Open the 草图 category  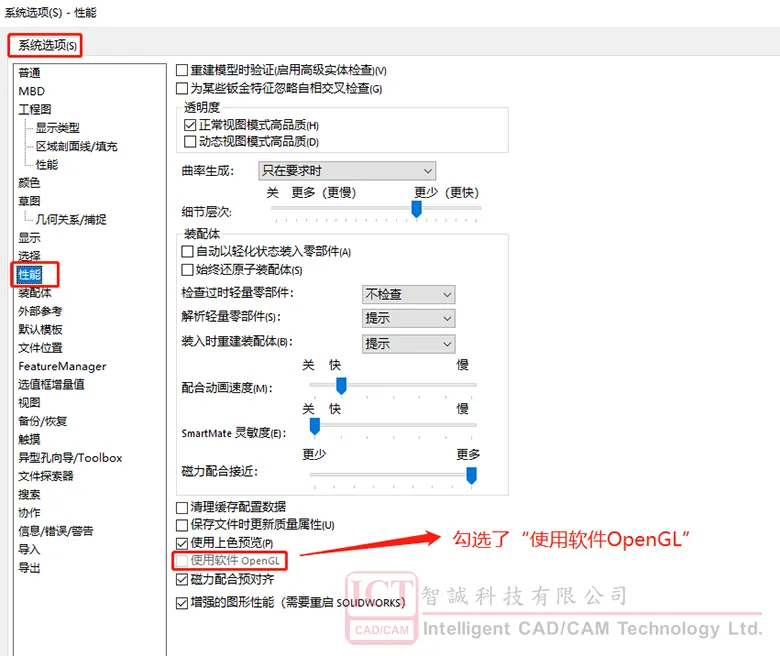click(29, 201)
